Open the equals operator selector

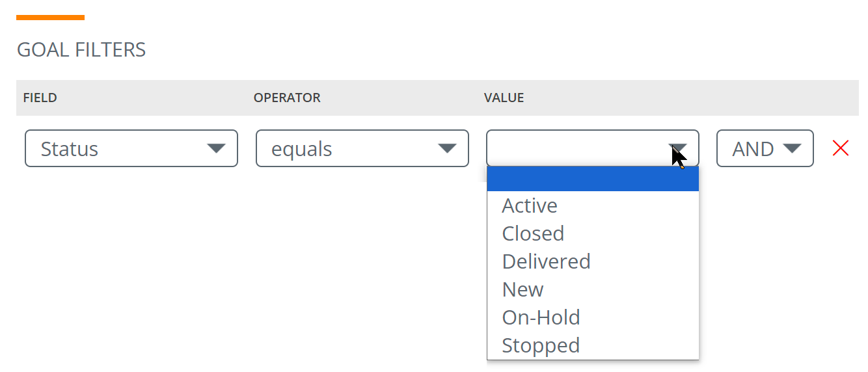(362, 148)
